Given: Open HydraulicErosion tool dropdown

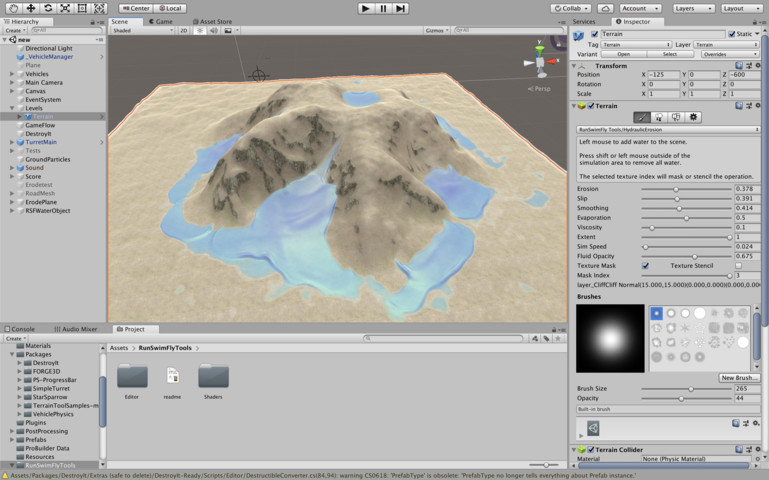Looking at the screenshot, I should click(x=668, y=130).
